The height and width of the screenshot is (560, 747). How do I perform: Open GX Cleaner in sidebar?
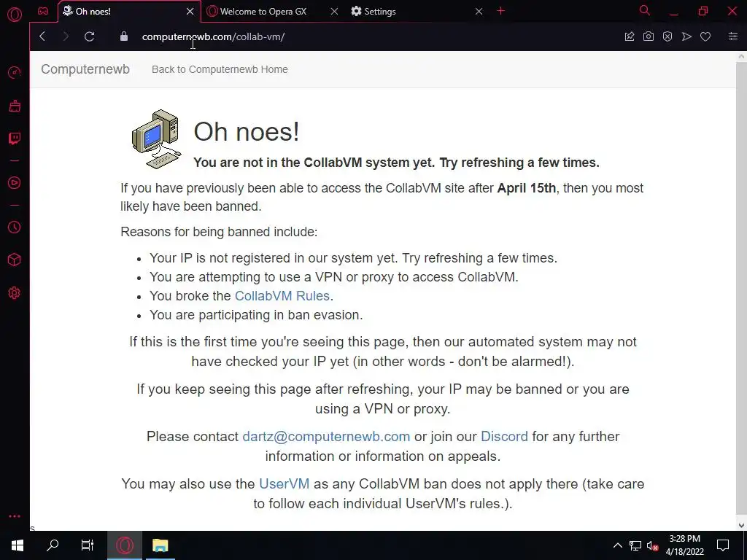point(15,106)
